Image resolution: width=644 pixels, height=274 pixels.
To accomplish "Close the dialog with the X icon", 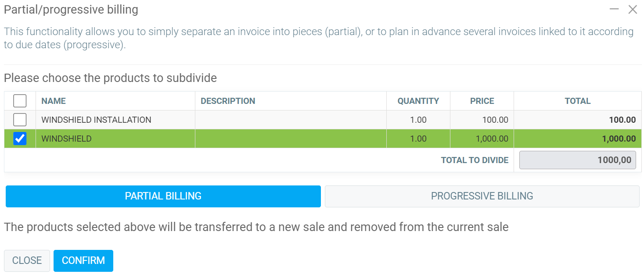I will (x=633, y=9).
